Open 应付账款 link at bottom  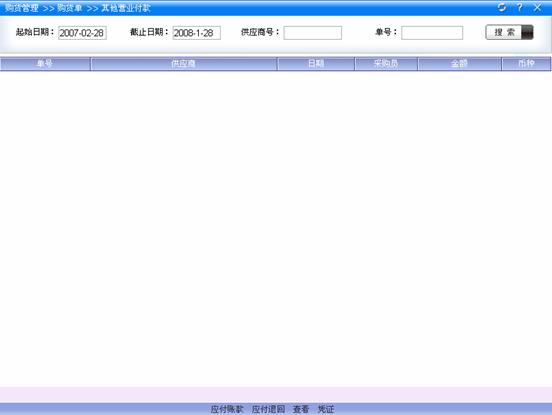coord(227,409)
